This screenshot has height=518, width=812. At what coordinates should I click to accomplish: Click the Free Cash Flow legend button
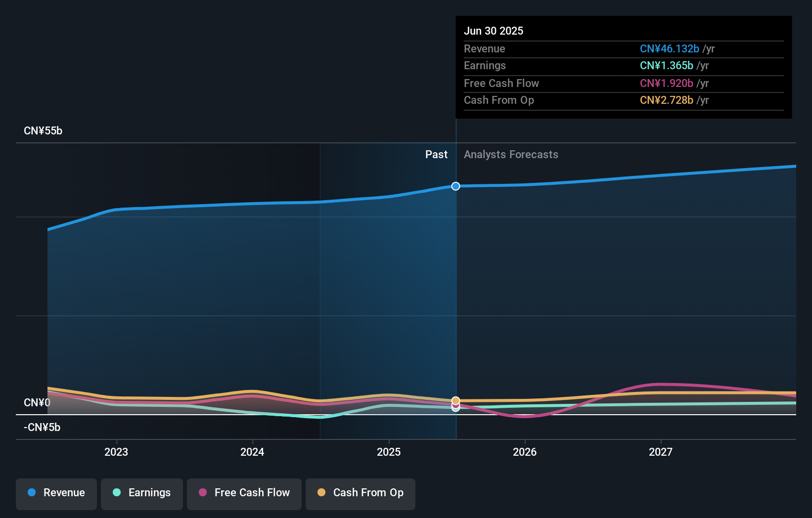[244, 493]
